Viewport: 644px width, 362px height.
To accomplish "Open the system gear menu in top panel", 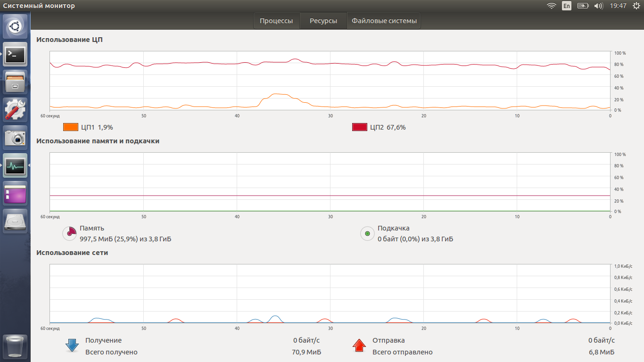I will tap(636, 6).
